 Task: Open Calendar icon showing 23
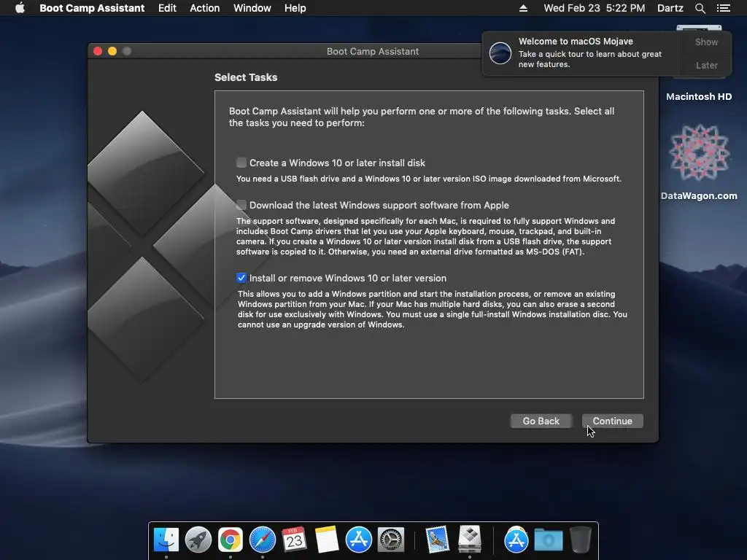[295, 540]
